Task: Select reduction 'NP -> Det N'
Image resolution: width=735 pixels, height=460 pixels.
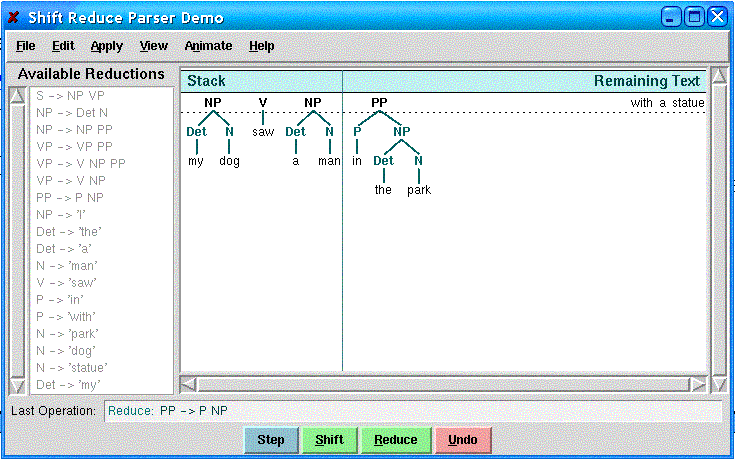Action: coord(72,113)
